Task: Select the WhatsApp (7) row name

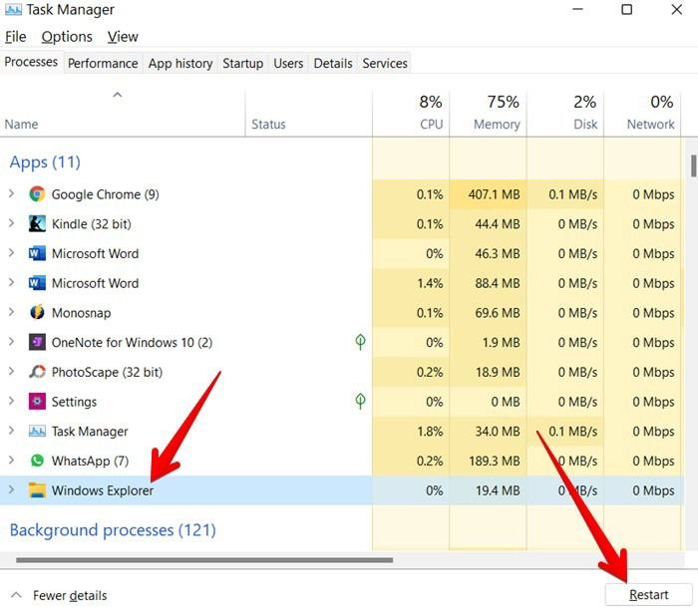Action: (90, 461)
